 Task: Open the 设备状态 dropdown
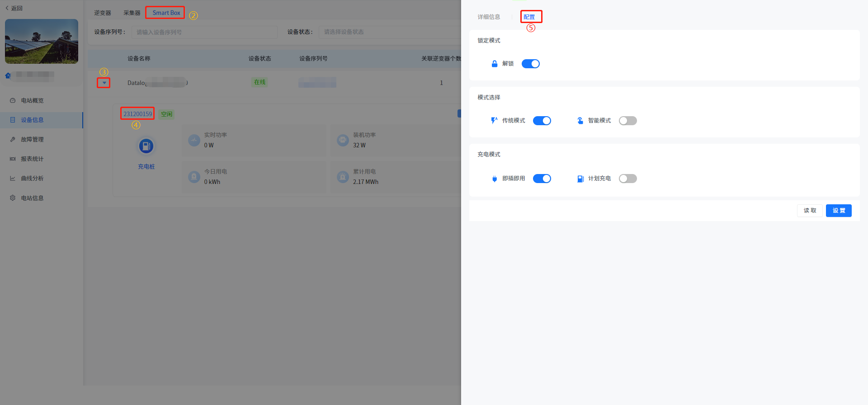(390, 32)
